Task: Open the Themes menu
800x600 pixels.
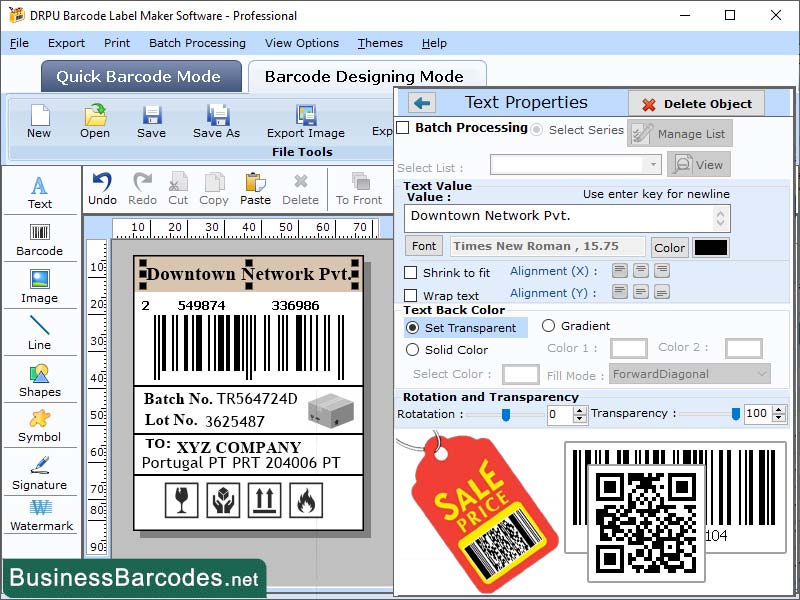Action: pyautogui.click(x=379, y=43)
